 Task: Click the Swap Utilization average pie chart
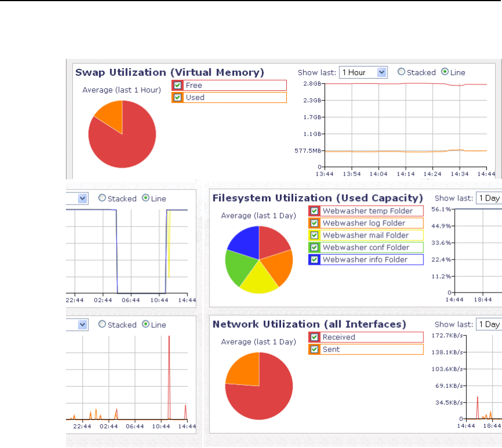tap(122, 134)
